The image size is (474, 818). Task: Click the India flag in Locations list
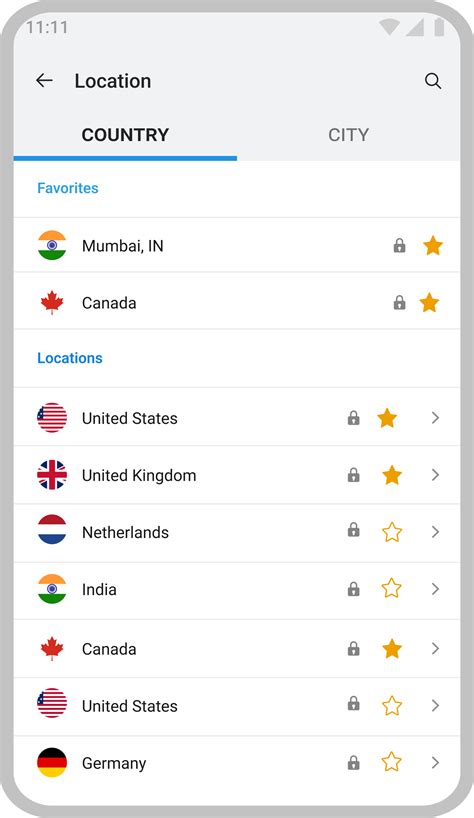click(x=52, y=589)
